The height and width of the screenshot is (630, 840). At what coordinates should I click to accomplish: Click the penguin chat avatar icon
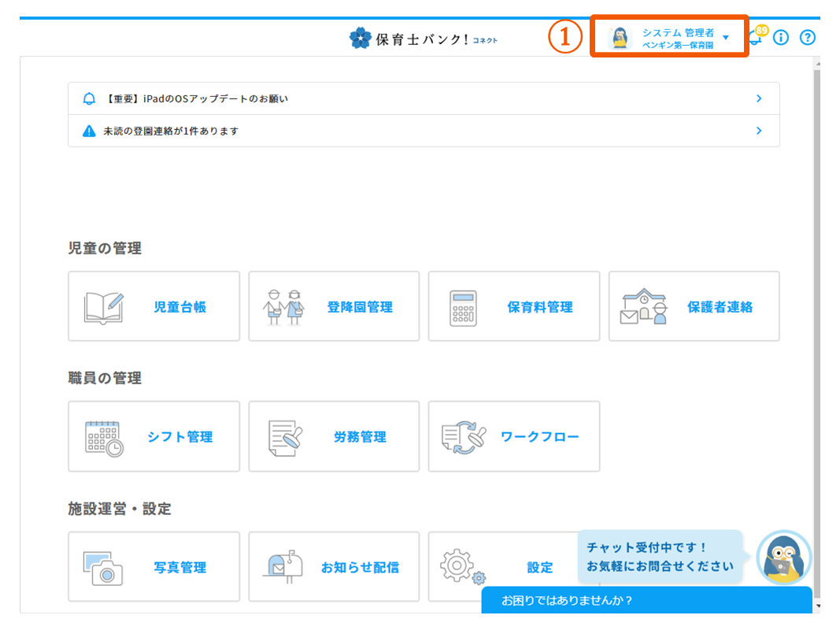(x=783, y=558)
